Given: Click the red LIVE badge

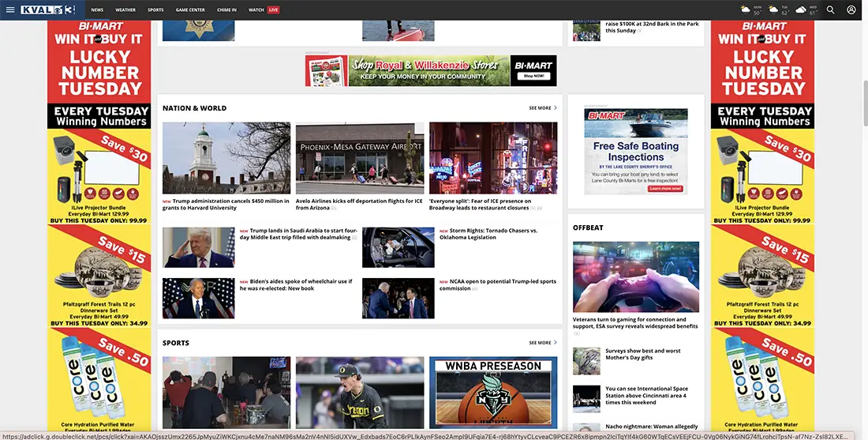Looking at the screenshot, I should (274, 10).
